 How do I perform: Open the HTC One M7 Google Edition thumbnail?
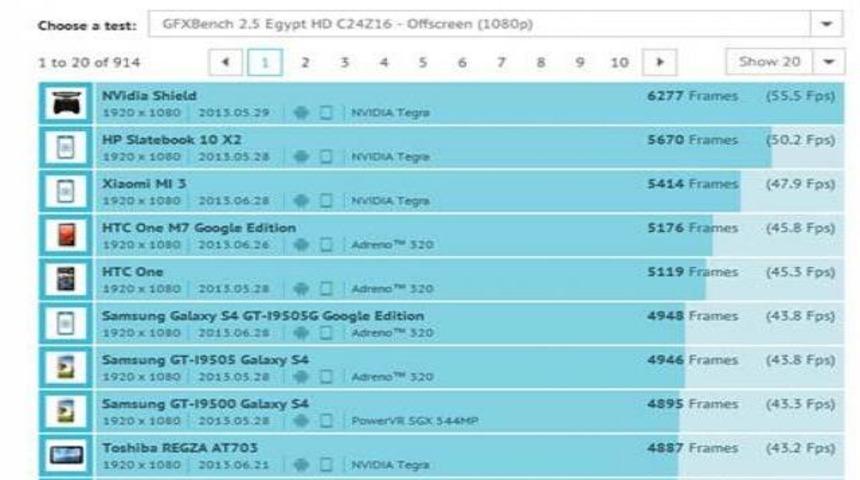click(66, 235)
